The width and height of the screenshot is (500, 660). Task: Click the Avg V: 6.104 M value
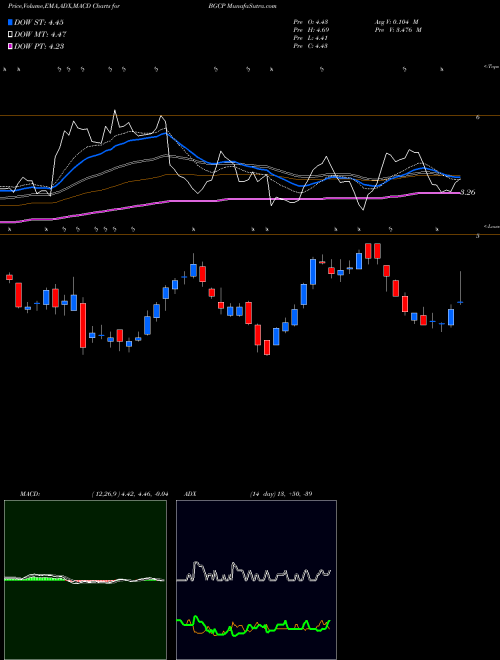click(x=396, y=22)
